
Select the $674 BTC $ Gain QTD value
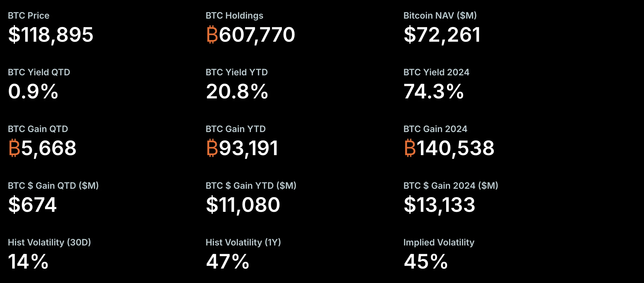(x=33, y=205)
